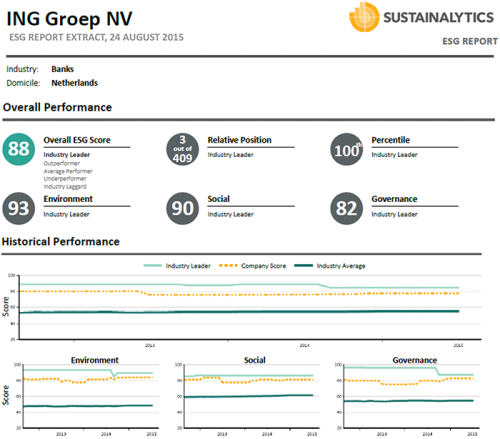Click the Social chart title
The image size is (500, 439).
click(255, 360)
